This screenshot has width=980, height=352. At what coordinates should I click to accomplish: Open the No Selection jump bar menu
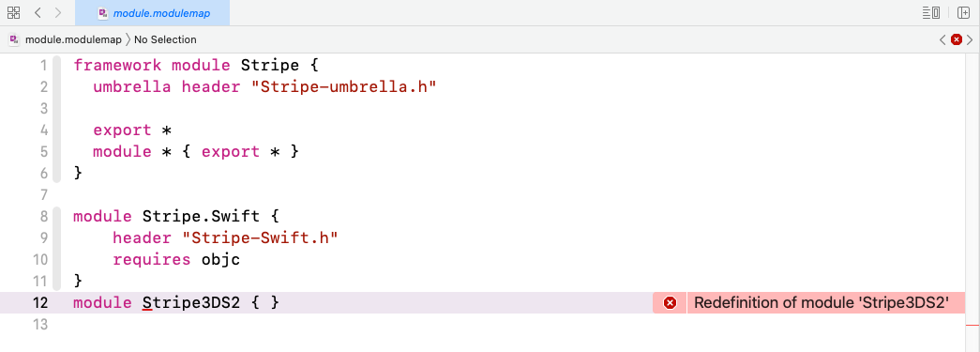165,39
